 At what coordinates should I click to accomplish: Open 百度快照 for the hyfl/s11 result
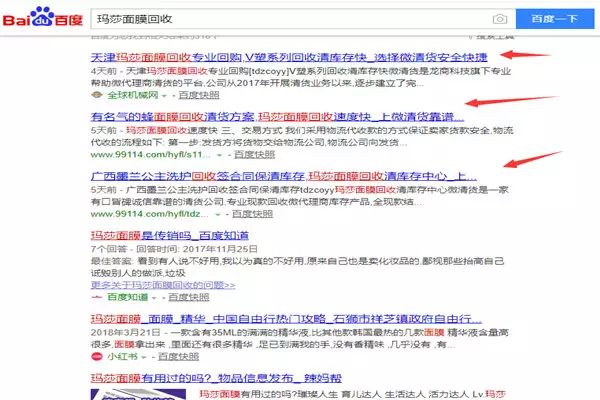click(x=254, y=155)
